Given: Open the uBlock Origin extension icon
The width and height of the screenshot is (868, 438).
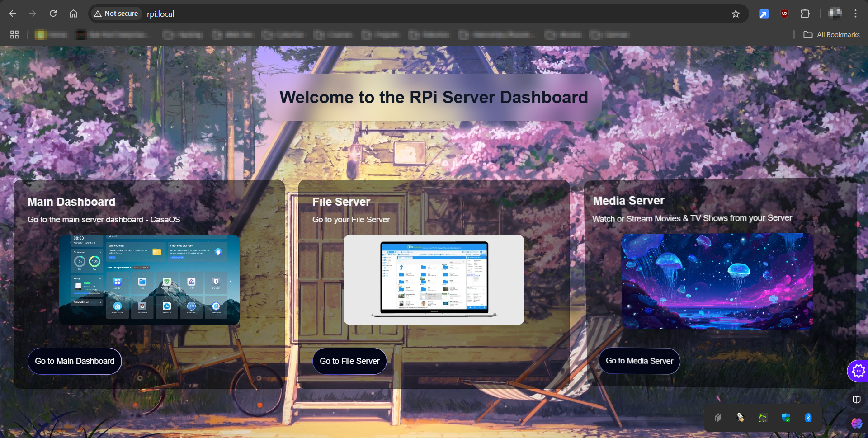Looking at the screenshot, I should click(x=784, y=14).
